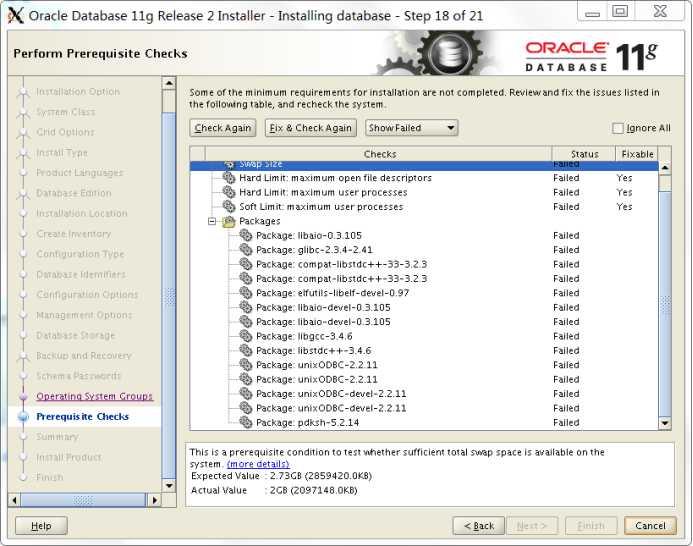The width and height of the screenshot is (693, 546).
Task: Click the Operating System Groups step bullet
Action: 23,397
